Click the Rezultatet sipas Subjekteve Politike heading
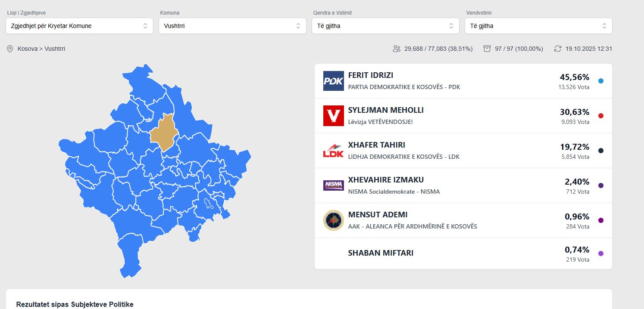Image resolution: width=644 pixels, height=309 pixels. click(x=75, y=304)
